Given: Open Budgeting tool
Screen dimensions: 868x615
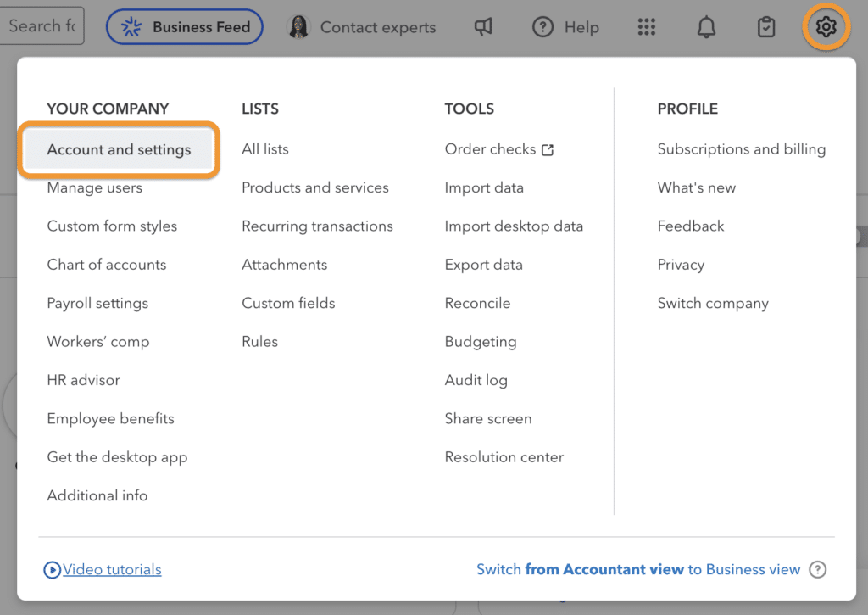Looking at the screenshot, I should coord(481,342).
